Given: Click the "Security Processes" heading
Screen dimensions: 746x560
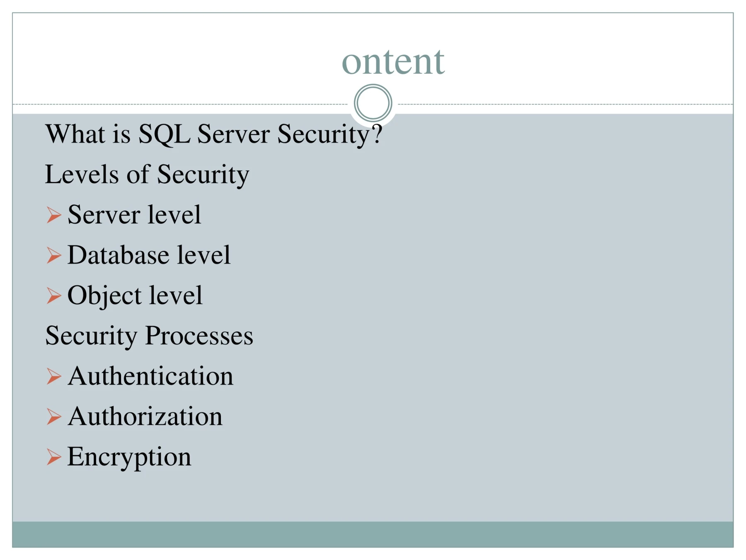Looking at the screenshot, I should (149, 336).
